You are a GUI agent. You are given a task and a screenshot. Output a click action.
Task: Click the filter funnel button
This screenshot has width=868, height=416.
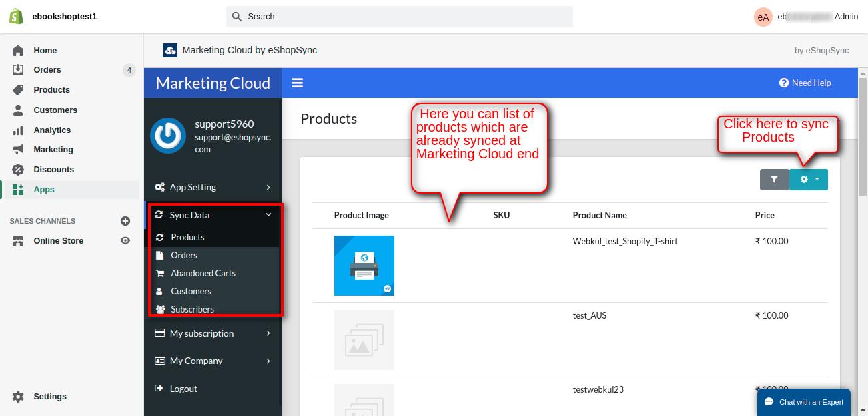[774, 180]
